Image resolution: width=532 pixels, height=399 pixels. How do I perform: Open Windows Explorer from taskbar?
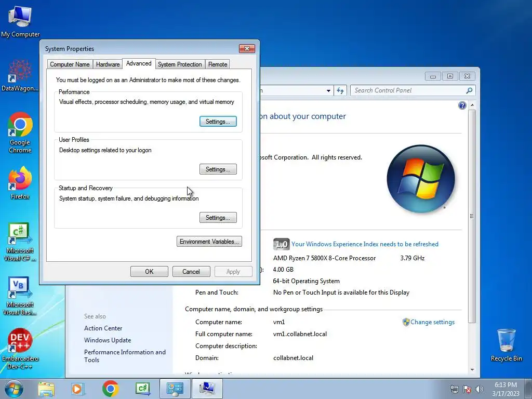46,389
